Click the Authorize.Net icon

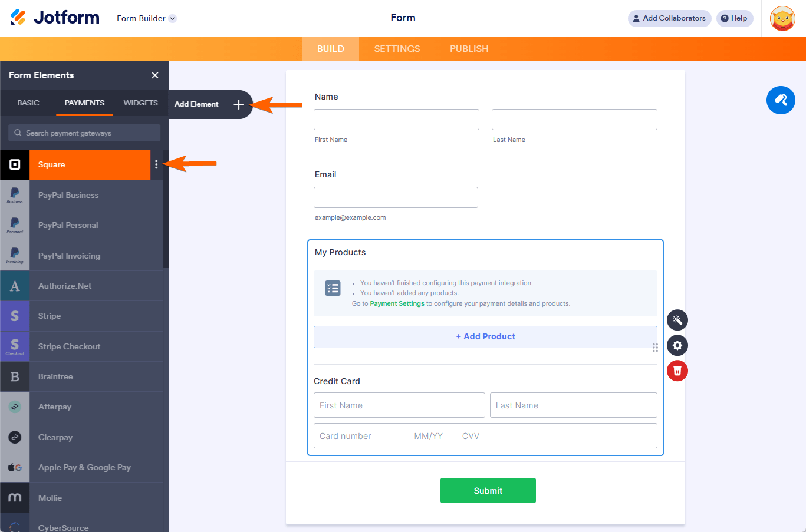(15, 286)
